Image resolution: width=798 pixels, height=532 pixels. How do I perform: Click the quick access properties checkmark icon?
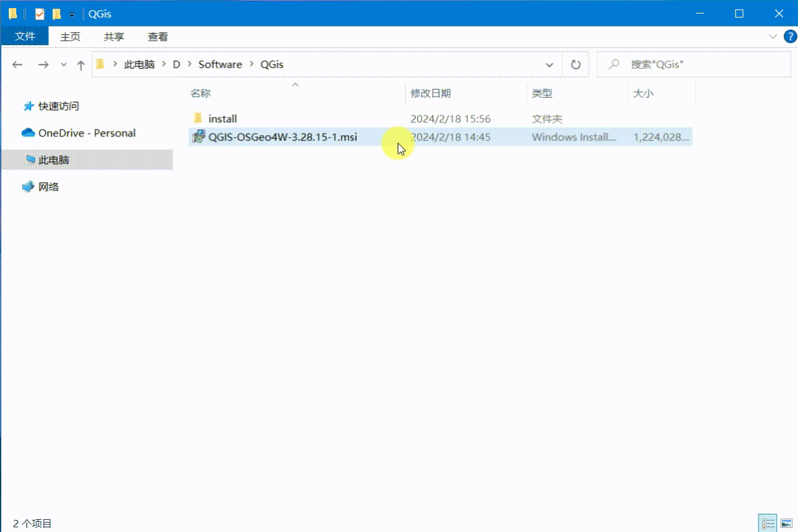tap(39, 14)
